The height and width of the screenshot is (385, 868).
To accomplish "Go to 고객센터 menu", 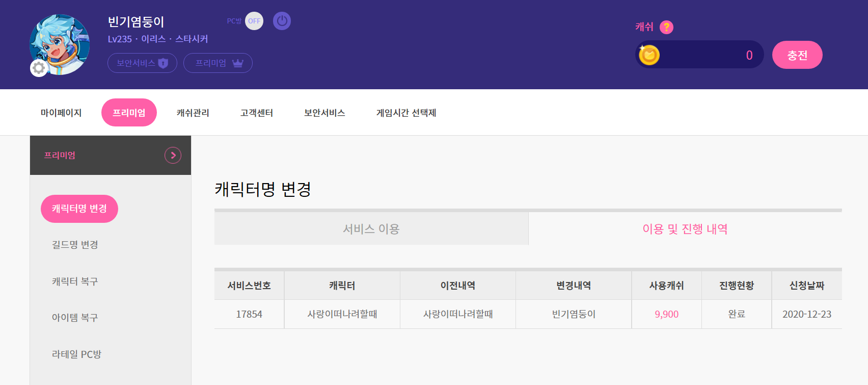I will pos(257,113).
